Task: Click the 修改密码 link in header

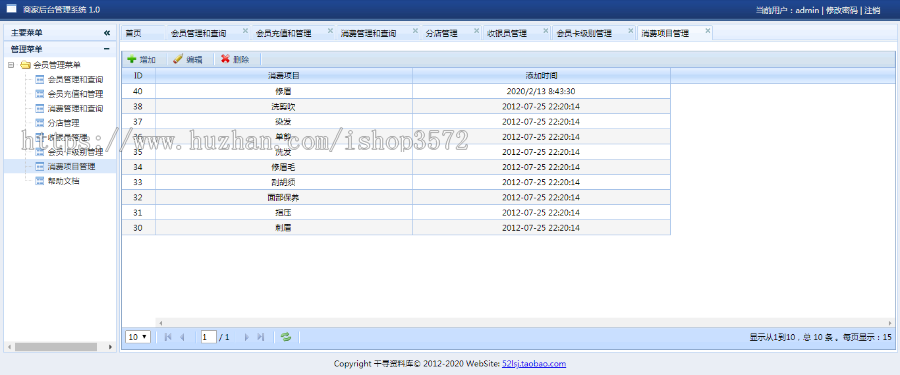Action: (x=841, y=10)
